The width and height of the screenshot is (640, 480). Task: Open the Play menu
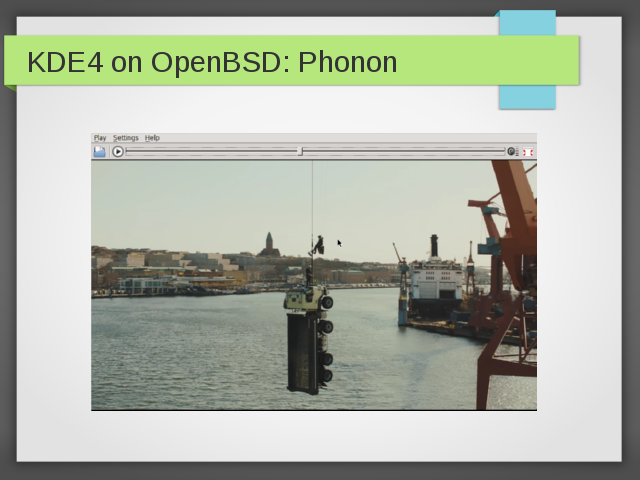[x=100, y=138]
